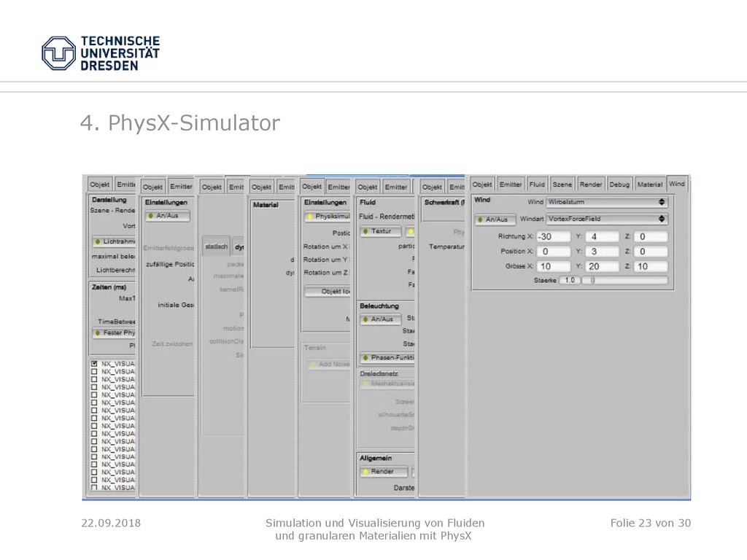Open Objekt tab beside the Fluid tab

482,184
